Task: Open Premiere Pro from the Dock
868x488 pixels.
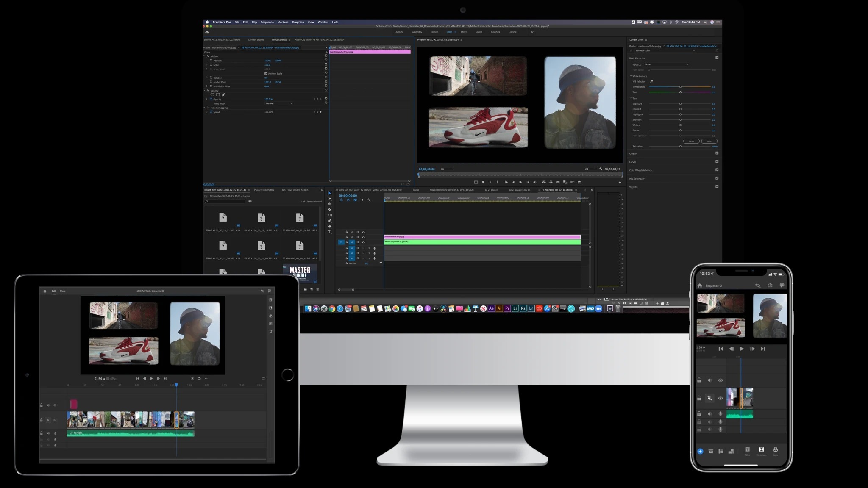Action: [507, 309]
